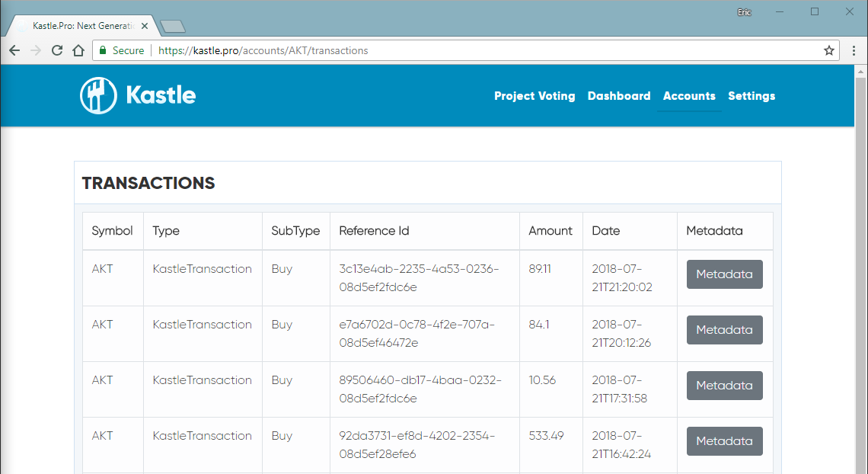Open the browser home page icon
The width and height of the screenshot is (868, 474).
(78, 50)
